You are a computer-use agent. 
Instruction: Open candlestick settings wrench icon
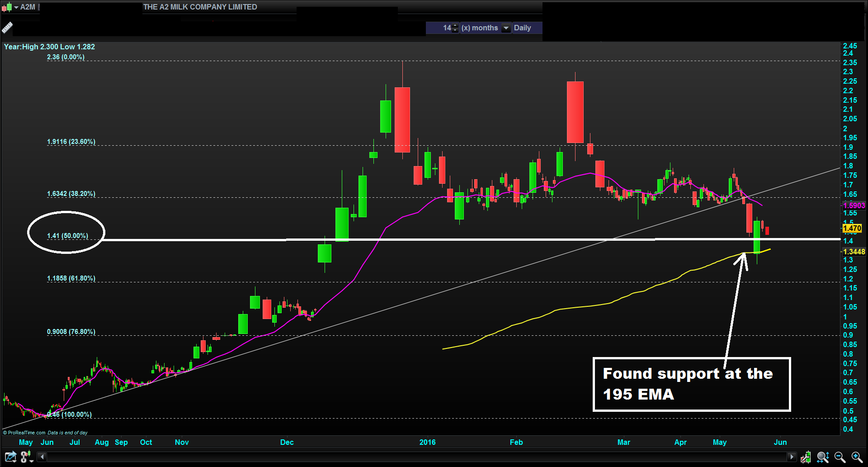pyautogui.click(x=806, y=457)
